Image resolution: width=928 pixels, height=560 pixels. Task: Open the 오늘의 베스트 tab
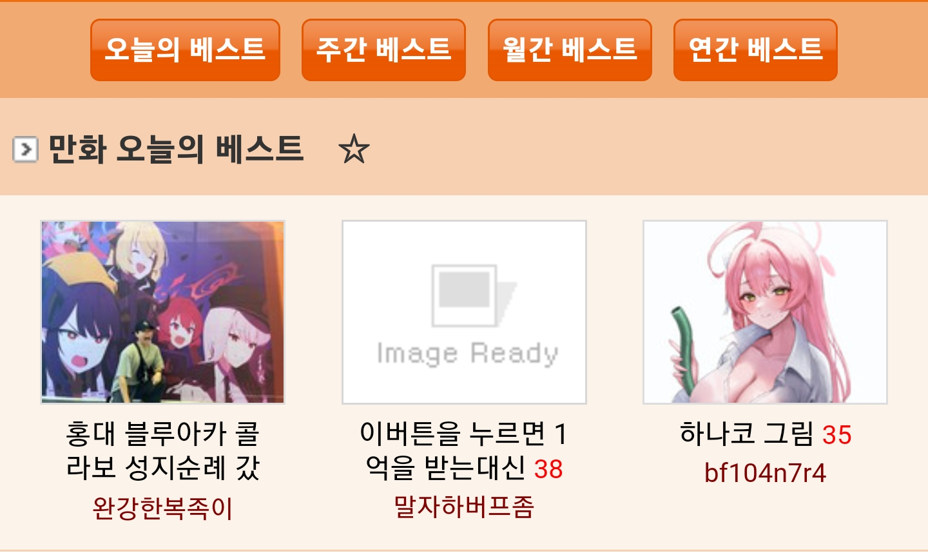[x=185, y=50]
